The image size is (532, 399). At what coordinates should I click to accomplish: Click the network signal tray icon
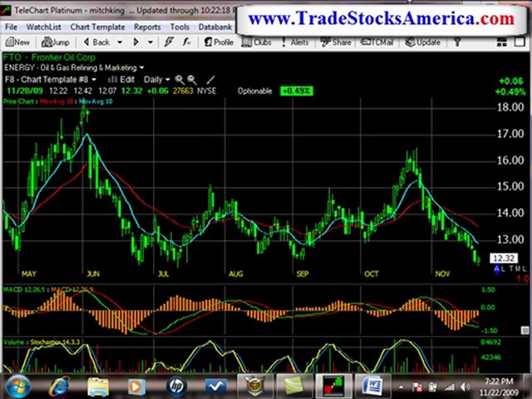pos(450,387)
